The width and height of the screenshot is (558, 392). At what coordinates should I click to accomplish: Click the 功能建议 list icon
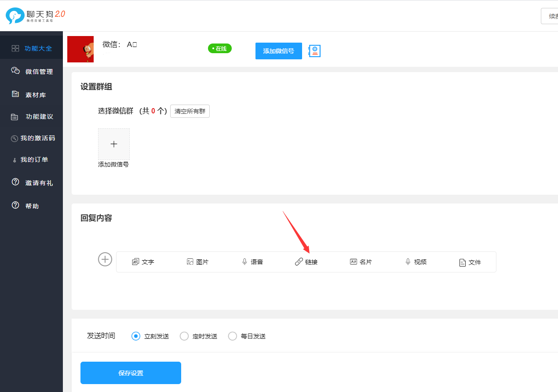pos(15,117)
